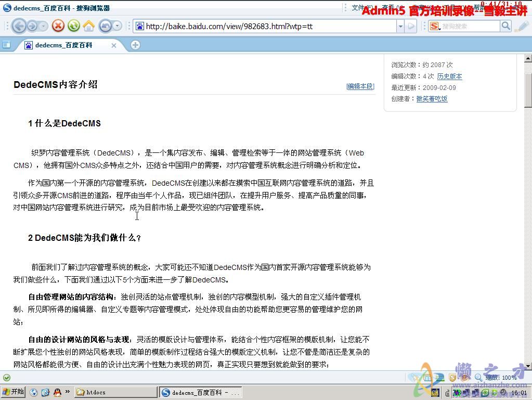
Task: Go to the homepage via the house icon
Action: click(88, 26)
